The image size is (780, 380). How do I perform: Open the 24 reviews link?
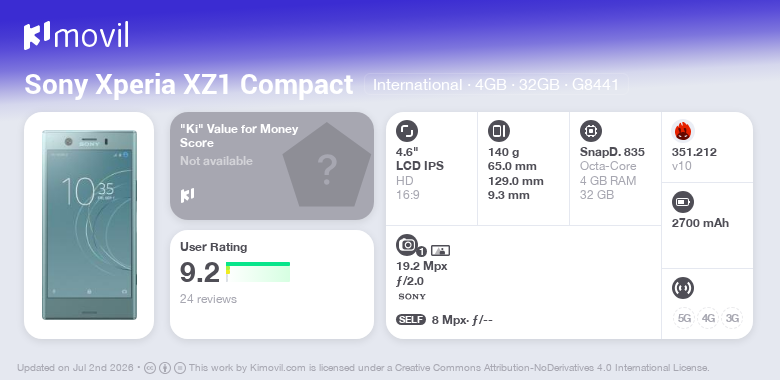208,299
